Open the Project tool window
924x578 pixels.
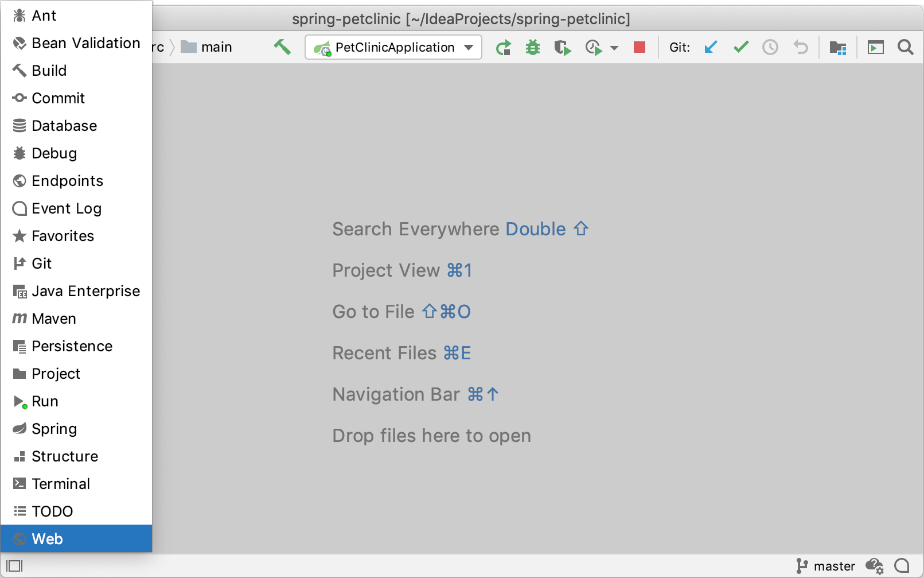click(x=76, y=374)
